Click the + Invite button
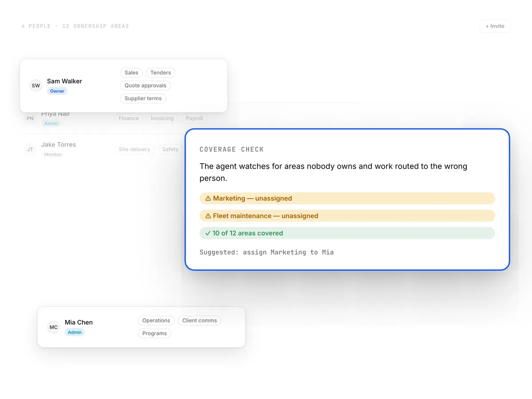The image size is (532, 399). pos(495,26)
